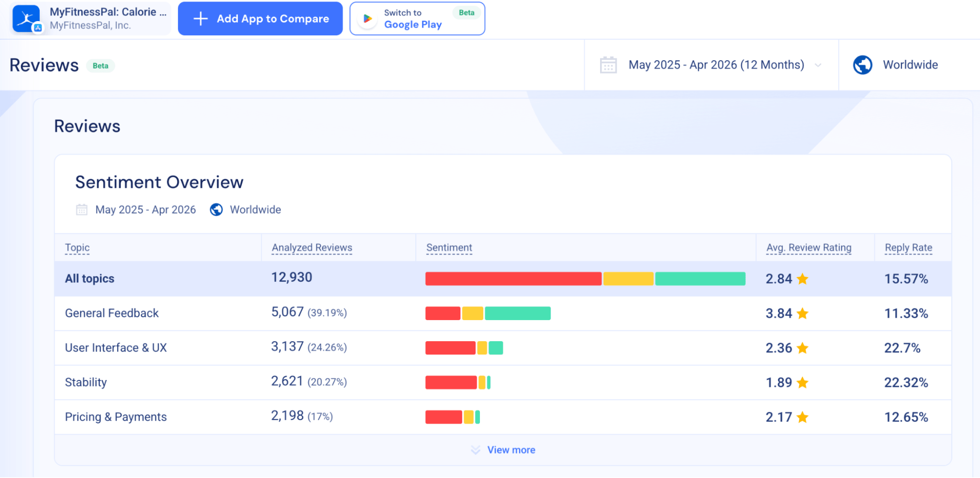Click the star icon in All topics row

tap(803, 279)
